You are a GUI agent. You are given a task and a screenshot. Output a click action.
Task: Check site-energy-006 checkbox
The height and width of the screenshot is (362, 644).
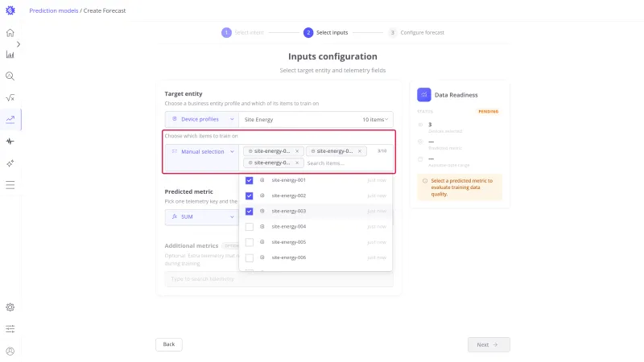[250, 257]
